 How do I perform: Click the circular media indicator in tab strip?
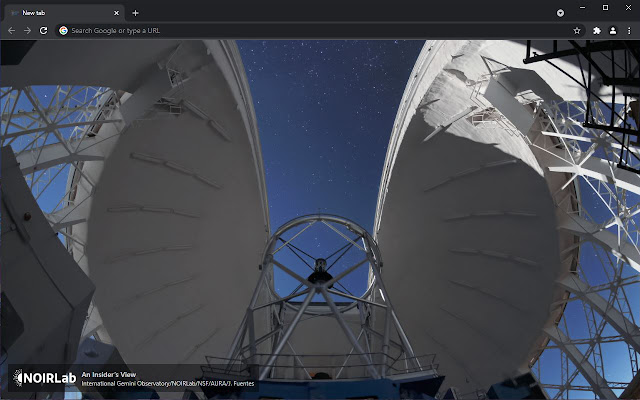click(x=560, y=13)
